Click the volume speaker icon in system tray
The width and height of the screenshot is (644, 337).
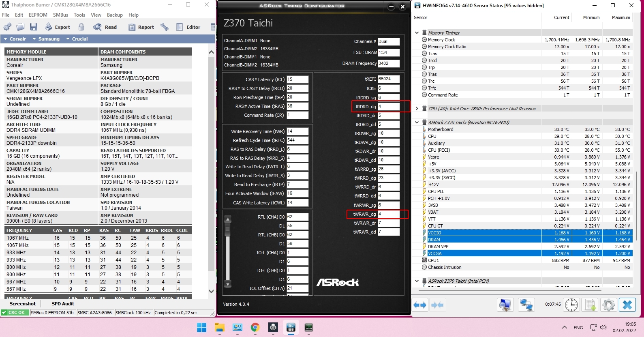pyautogui.click(x=603, y=327)
